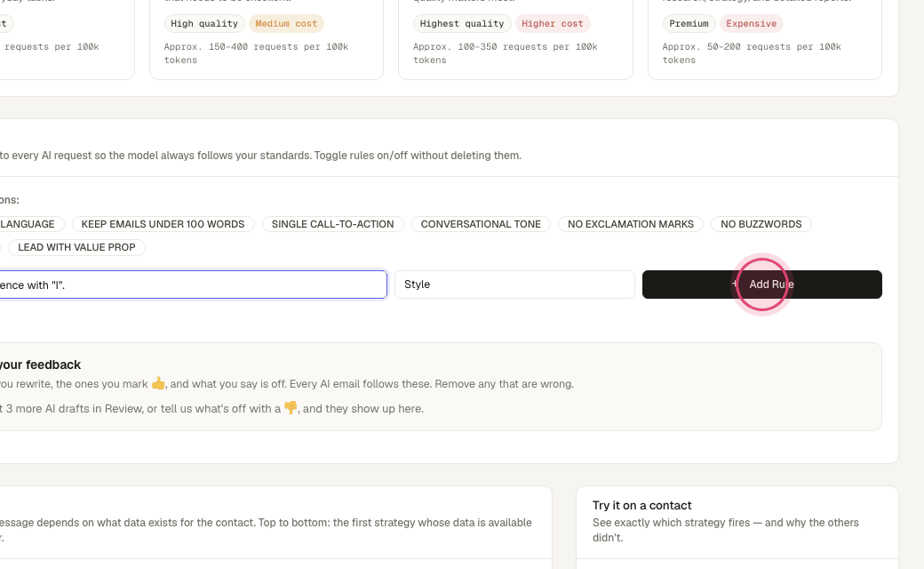Add the NO BUZZWORDS suggestion chip
The image size is (924, 569).
click(761, 224)
